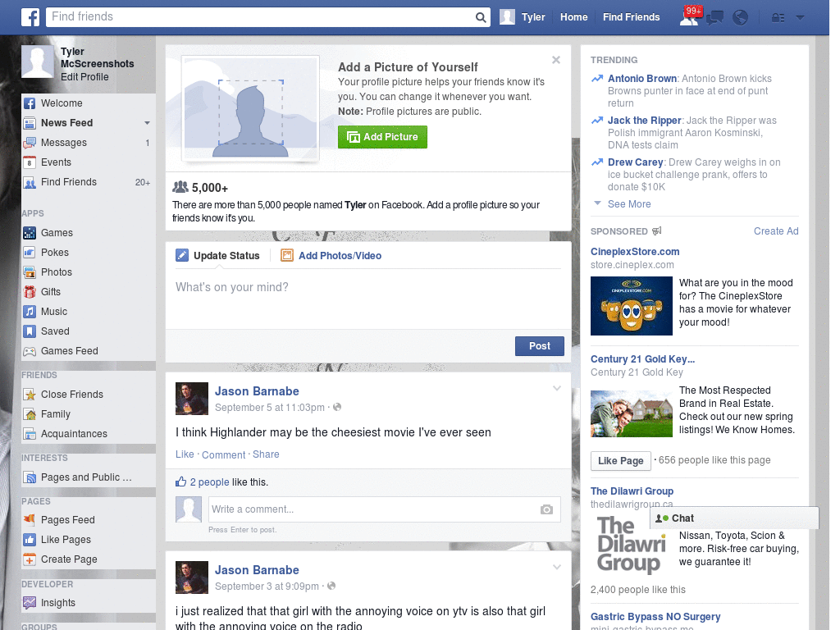840x630 pixels.
Task: Open Find Friends in top bar
Action: (631, 17)
